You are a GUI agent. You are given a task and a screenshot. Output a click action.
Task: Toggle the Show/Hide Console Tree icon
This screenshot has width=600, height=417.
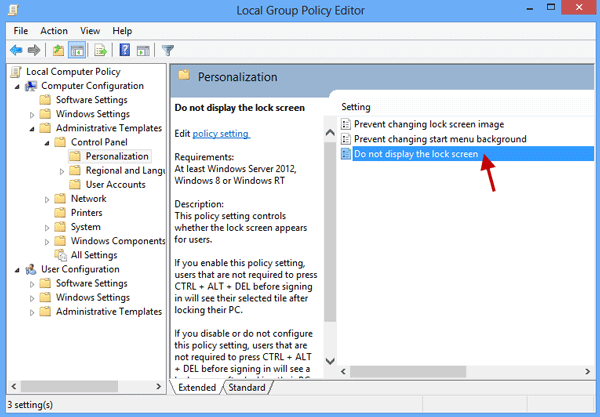click(x=78, y=50)
